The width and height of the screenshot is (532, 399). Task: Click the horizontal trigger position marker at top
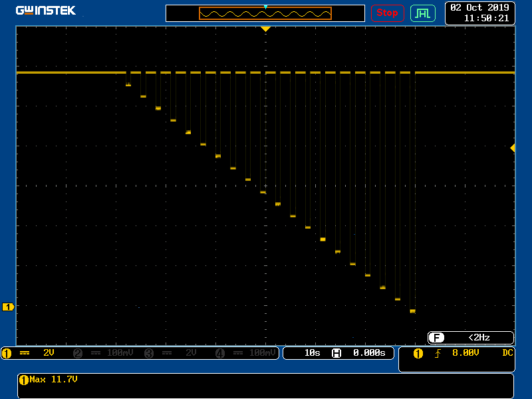pos(265,29)
